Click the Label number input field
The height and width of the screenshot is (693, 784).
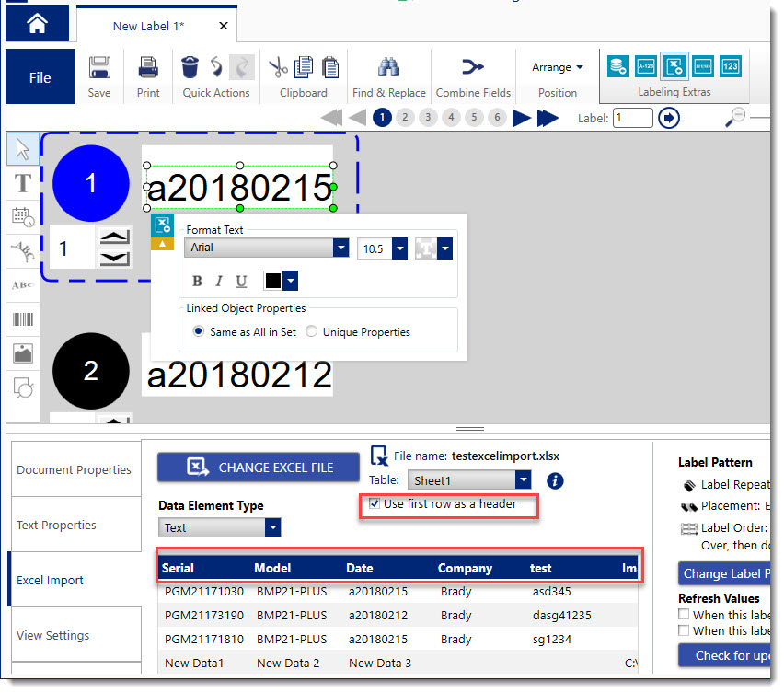point(633,118)
